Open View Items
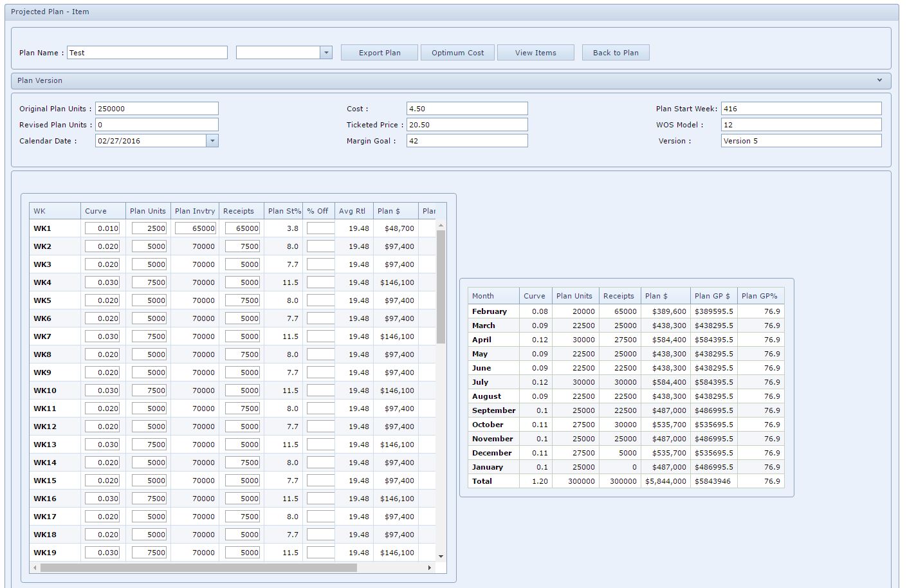 click(535, 53)
